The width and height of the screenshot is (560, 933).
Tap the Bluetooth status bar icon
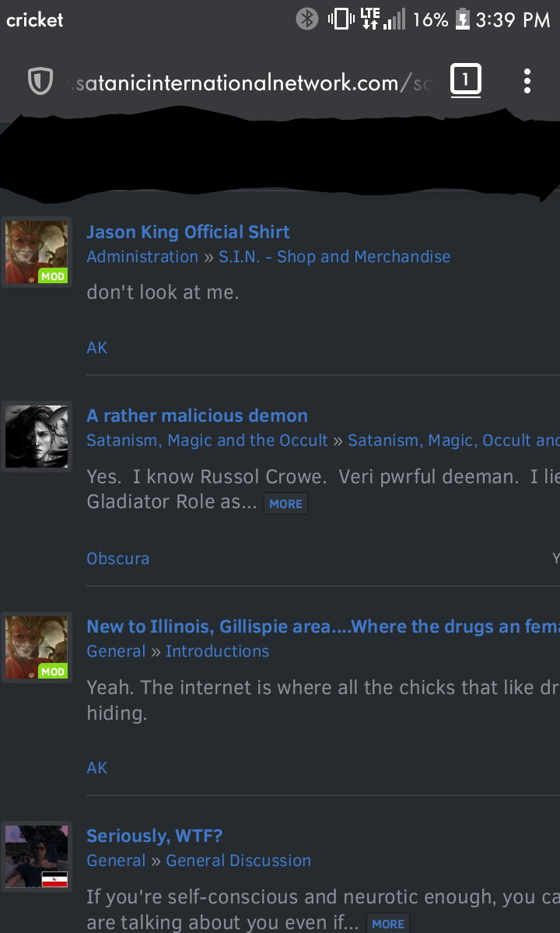click(307, 19)
